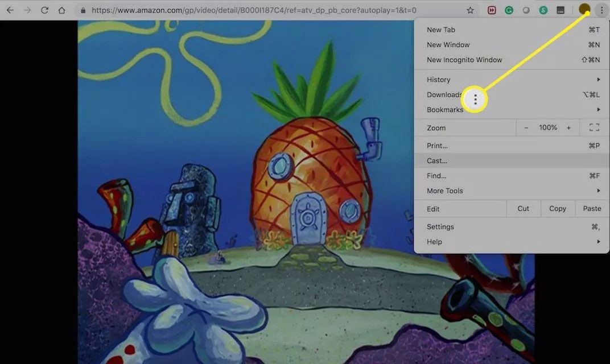
Task: Click the green S extension icon
Action: [x=543, y=10]
